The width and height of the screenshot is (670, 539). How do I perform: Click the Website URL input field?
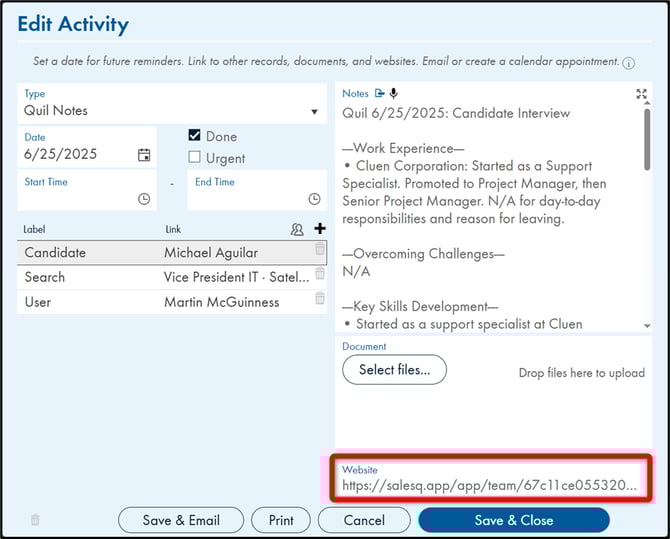coord(488,486)
